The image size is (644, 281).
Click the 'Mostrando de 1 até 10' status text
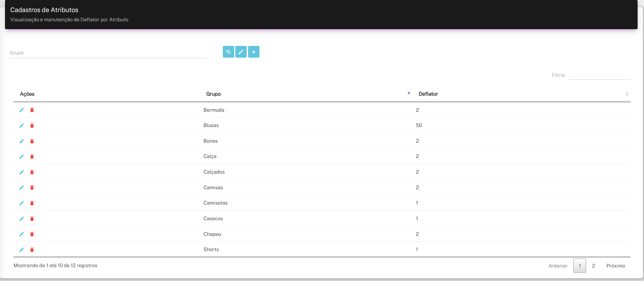click(x=55, y=265)
